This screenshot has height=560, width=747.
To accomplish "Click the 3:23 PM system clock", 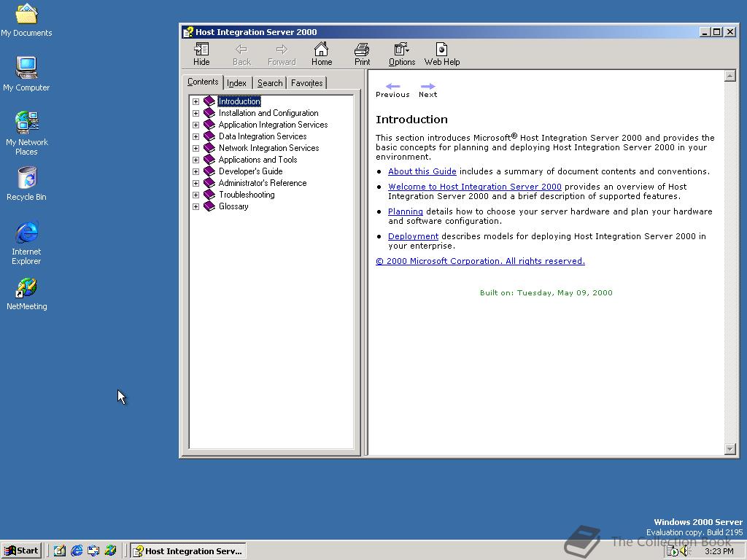I will point(719,551).
